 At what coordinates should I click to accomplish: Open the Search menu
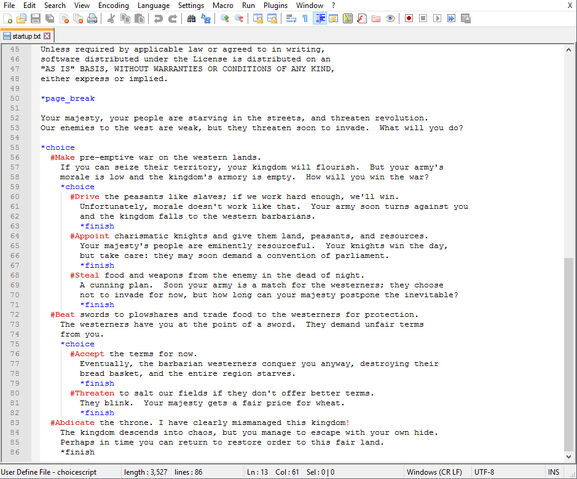55,5
